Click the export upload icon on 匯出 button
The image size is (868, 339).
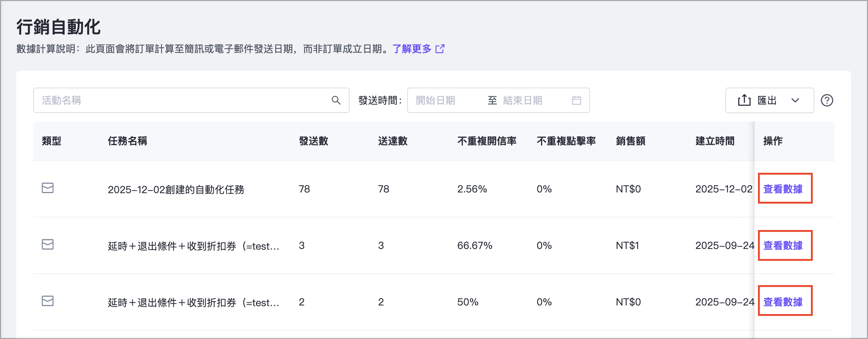744,100
